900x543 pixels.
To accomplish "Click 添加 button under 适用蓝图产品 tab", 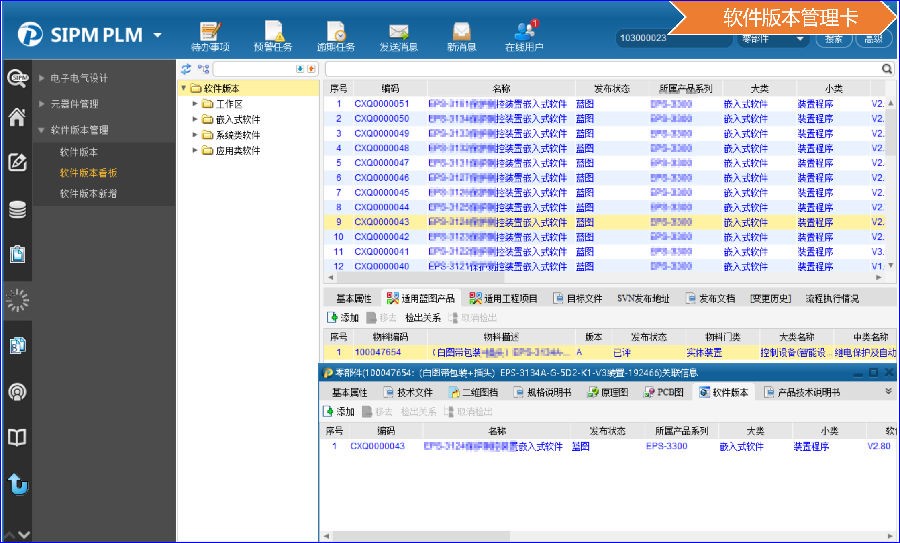I will tap(342, 317).
